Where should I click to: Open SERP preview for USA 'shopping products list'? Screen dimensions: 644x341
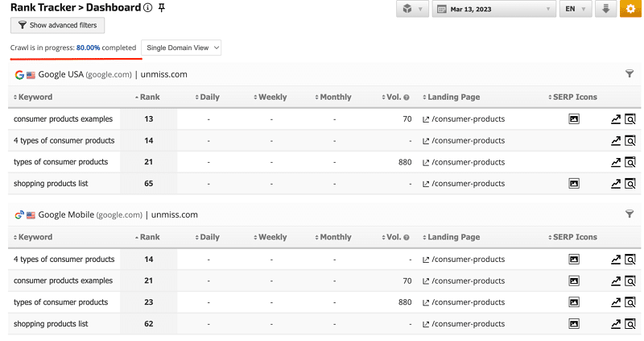(x=630, y=184)
